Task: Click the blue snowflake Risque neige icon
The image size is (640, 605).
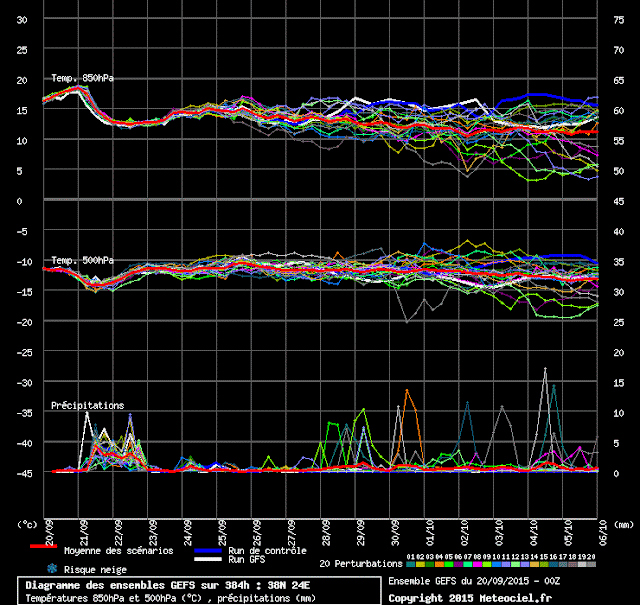Action: (x=52, y=568)
